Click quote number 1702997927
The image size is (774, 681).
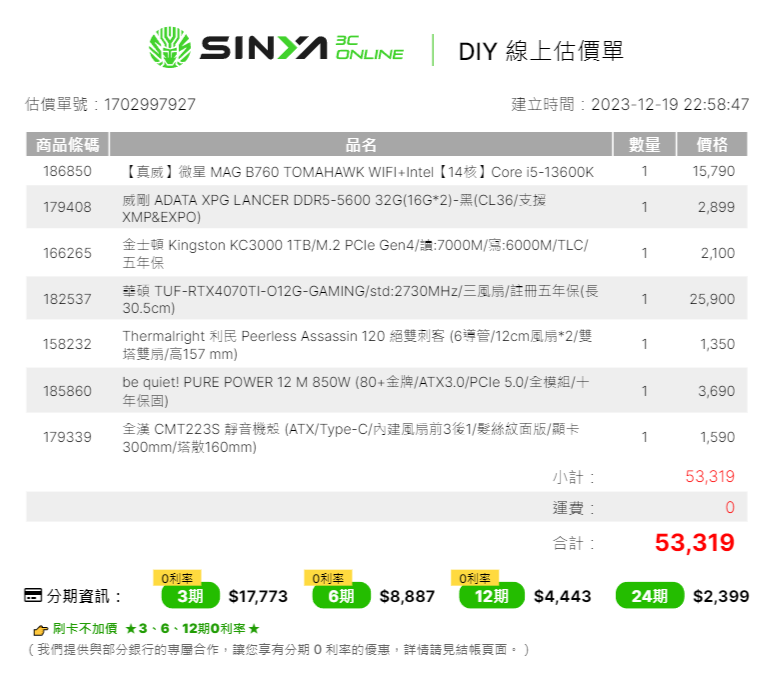[x=150, y=105]
